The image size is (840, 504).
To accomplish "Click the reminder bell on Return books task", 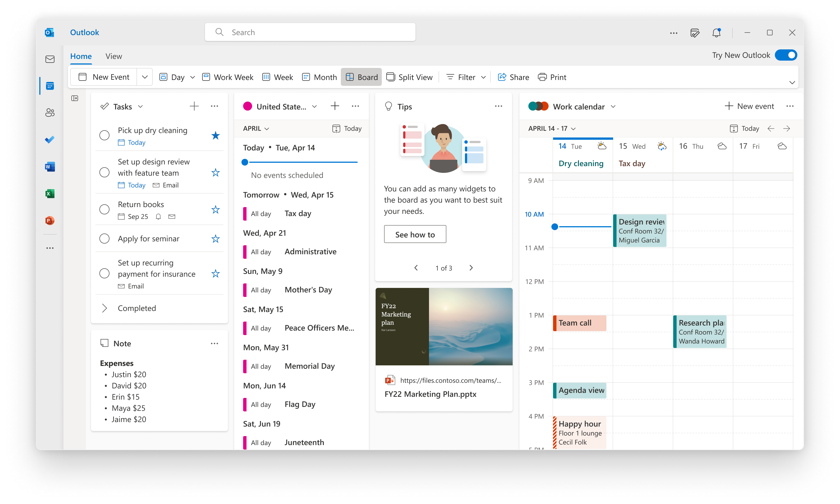I will 158,216.
